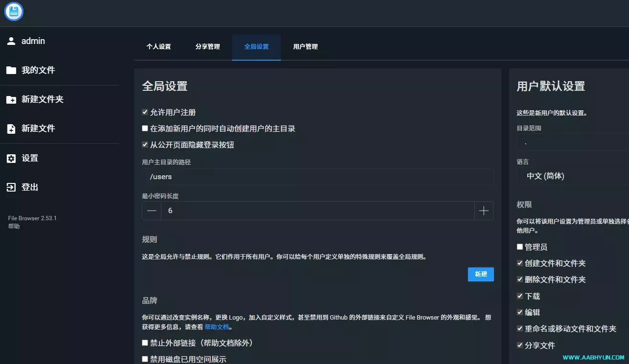Click the 登出 logout icon
The width and height of the screenshot is (629, 364).
[11, 187]
